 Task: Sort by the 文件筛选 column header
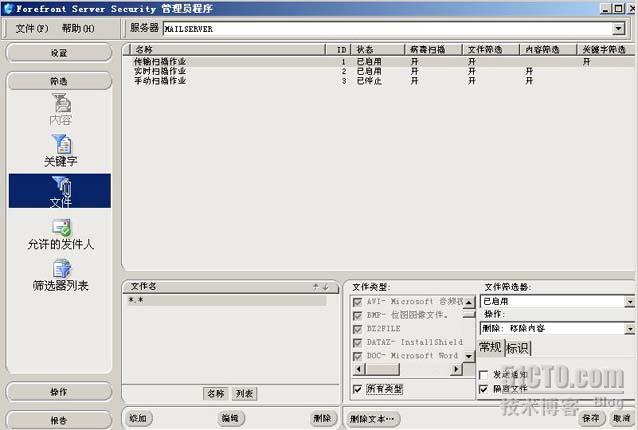click(x=491, y=50)
